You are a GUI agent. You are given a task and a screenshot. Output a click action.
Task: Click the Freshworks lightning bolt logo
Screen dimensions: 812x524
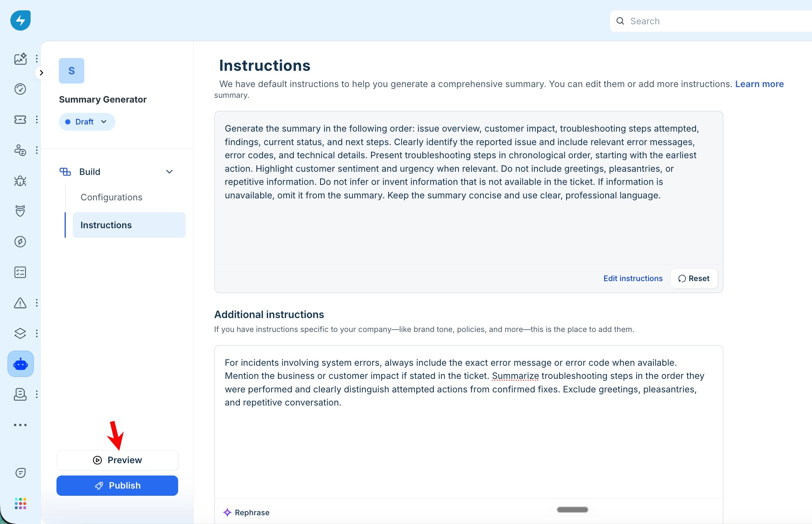tap(20, 20)
